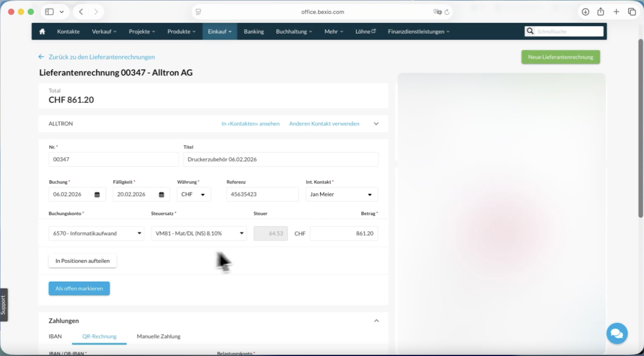This screenshot has width=644, height=356.
Task: Open the Steuersatz VM81 dropdown
Action: click(x=199, y=233)
